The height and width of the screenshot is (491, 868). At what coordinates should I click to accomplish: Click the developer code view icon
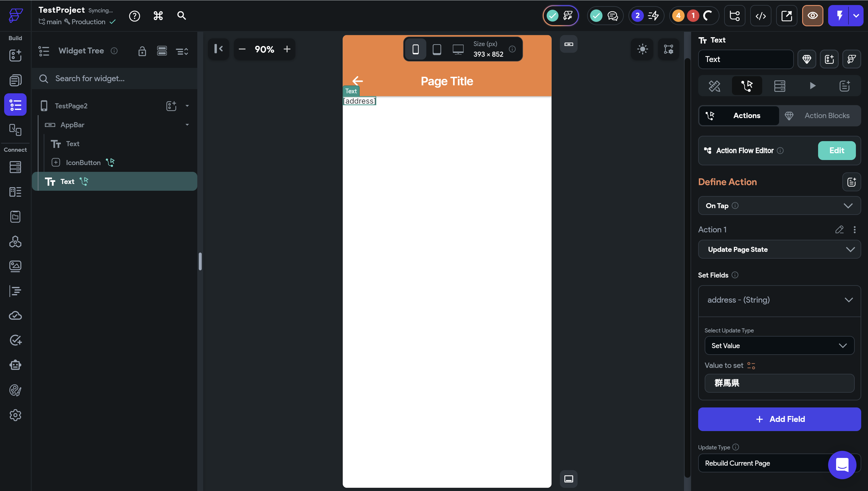[760, 16]
